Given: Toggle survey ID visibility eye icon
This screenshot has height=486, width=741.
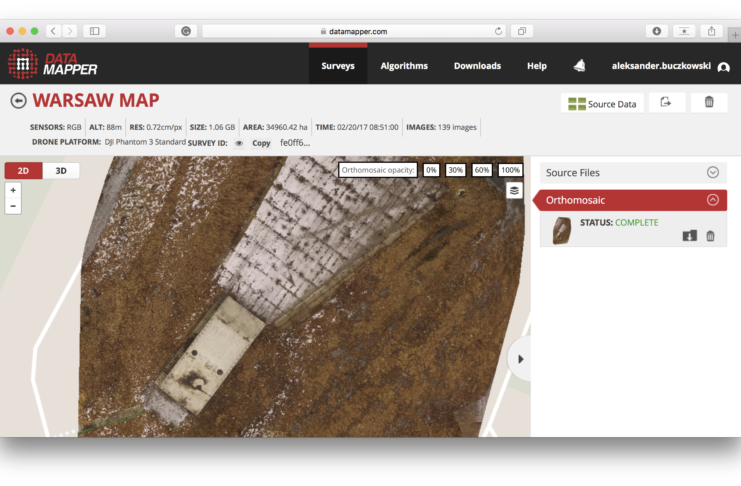Looking at the screenshot, I should (239, 143).
